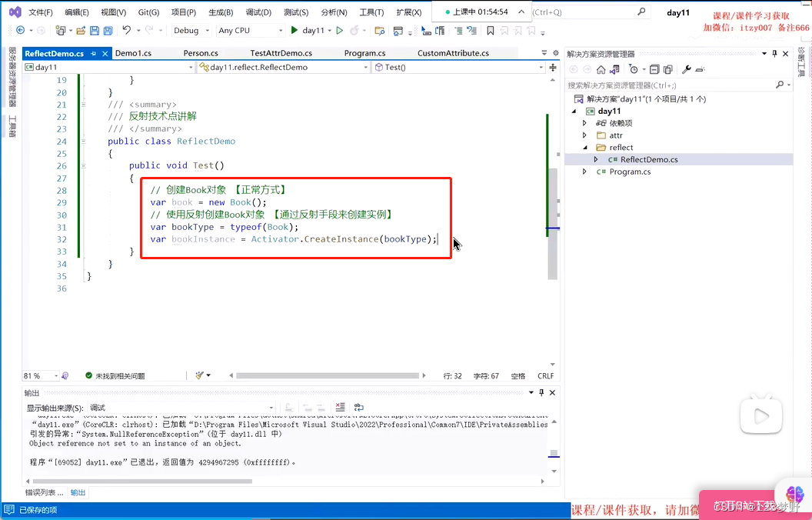Open the Test() member dropdown
The image size is (812, 520).
pyautogui.click(x=459, y=68)
